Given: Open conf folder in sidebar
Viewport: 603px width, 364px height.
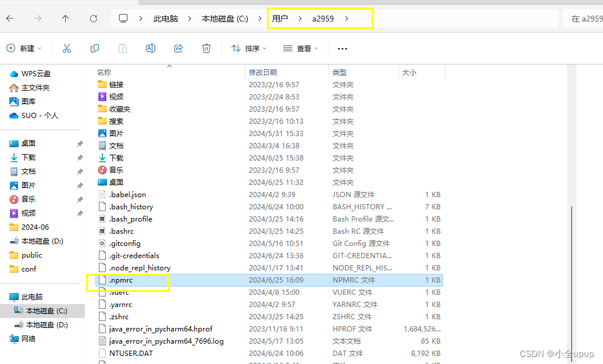Looking at the screenshot, I should click(23, 269).
